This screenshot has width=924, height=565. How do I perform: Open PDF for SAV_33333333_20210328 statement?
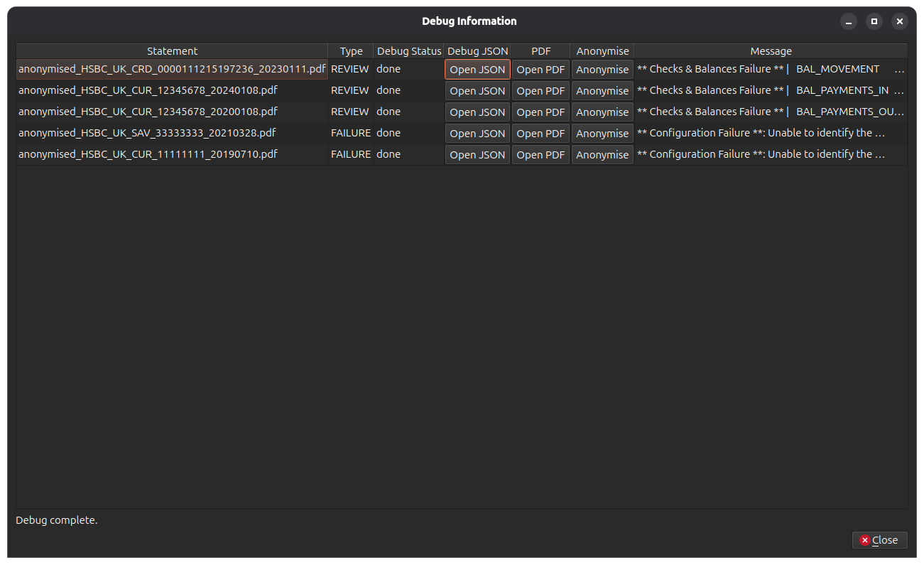point(540,134)
